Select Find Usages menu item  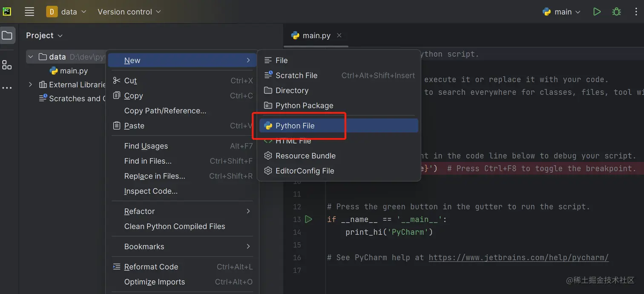click(x=182, y=146)
